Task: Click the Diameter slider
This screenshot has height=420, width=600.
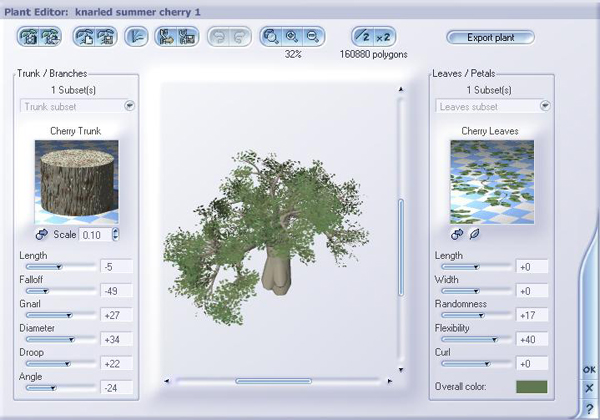Action: (x=60, y=339)
